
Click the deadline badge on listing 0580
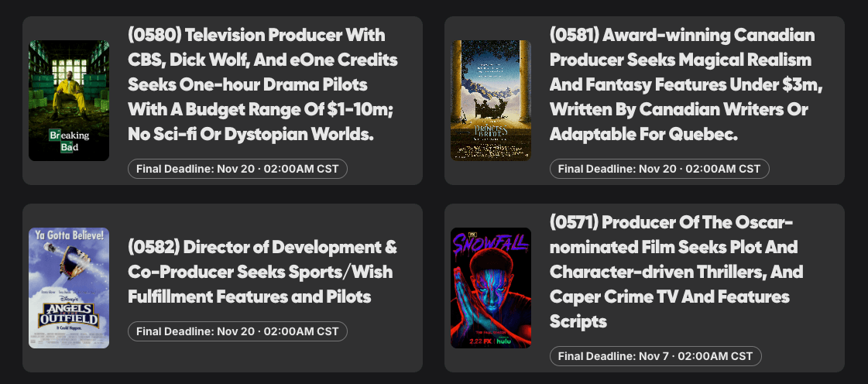238,169
